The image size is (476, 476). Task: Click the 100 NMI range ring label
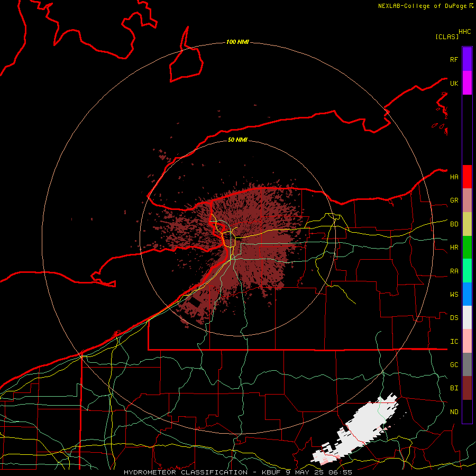click(237, 42)
